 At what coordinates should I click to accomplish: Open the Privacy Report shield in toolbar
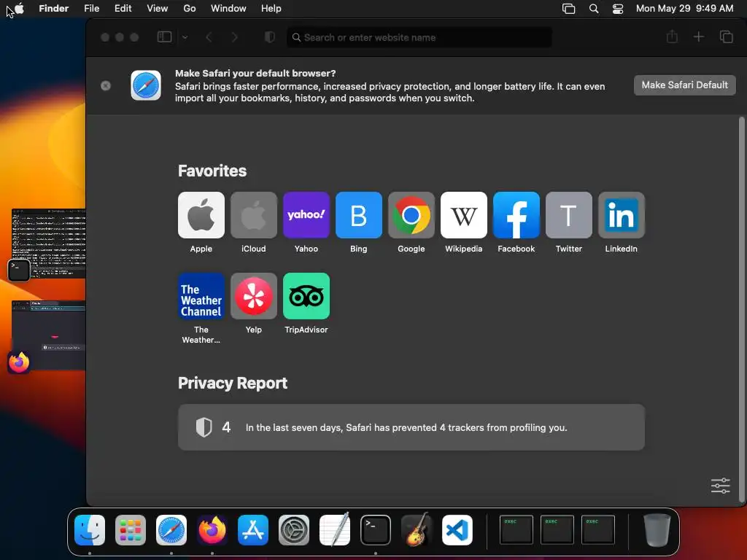[270, 37]
